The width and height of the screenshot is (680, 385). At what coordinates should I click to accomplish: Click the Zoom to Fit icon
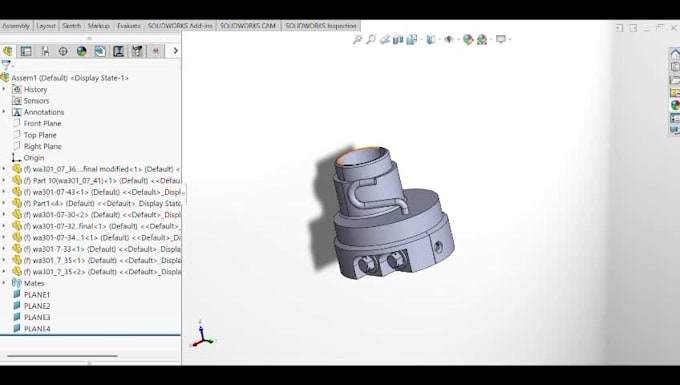pos(357,39)
